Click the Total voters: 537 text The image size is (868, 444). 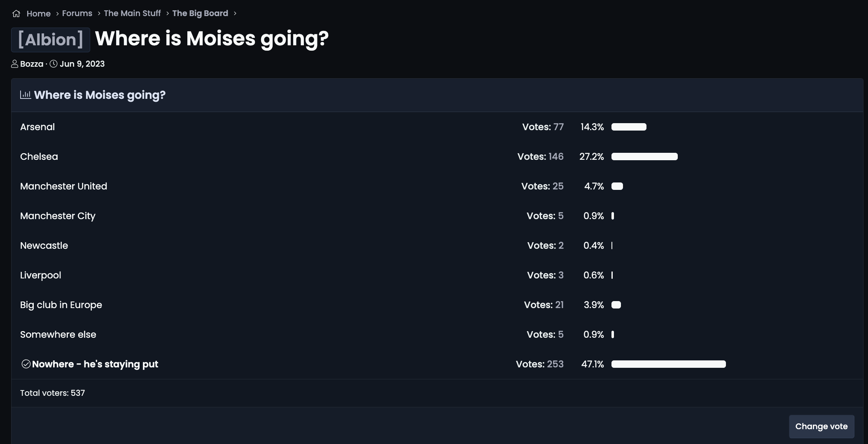pyautogui.click(x=52, y=393)
